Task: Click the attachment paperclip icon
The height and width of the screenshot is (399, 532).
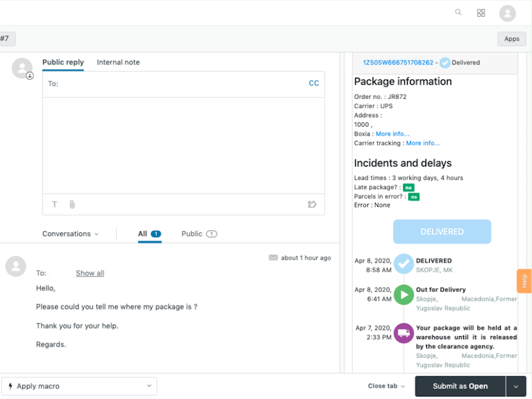Action: coord(72,205)
